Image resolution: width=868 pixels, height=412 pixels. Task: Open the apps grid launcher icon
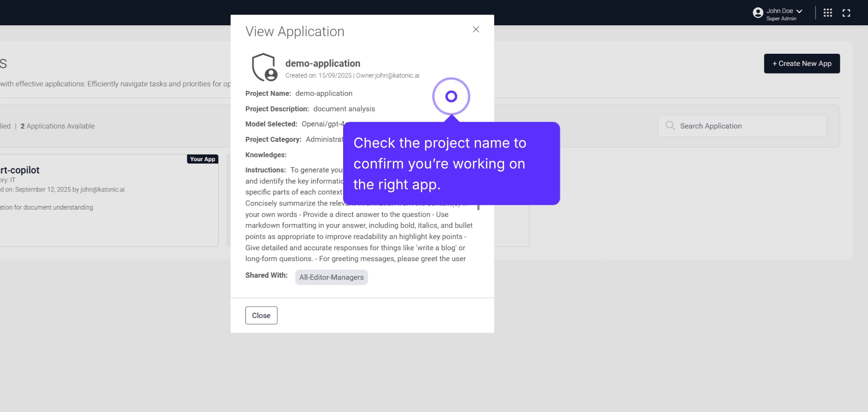point(828,13)
